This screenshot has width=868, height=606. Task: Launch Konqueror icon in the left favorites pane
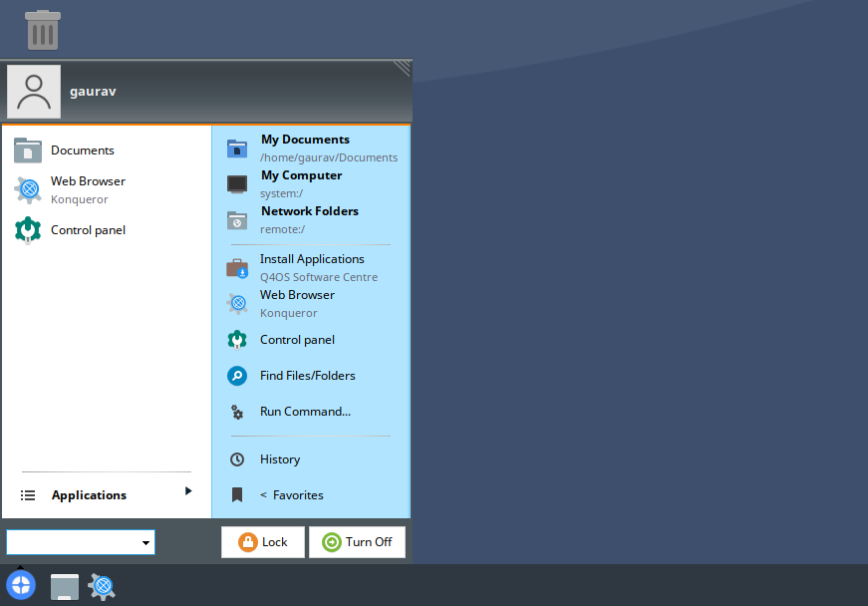[28, 189]
